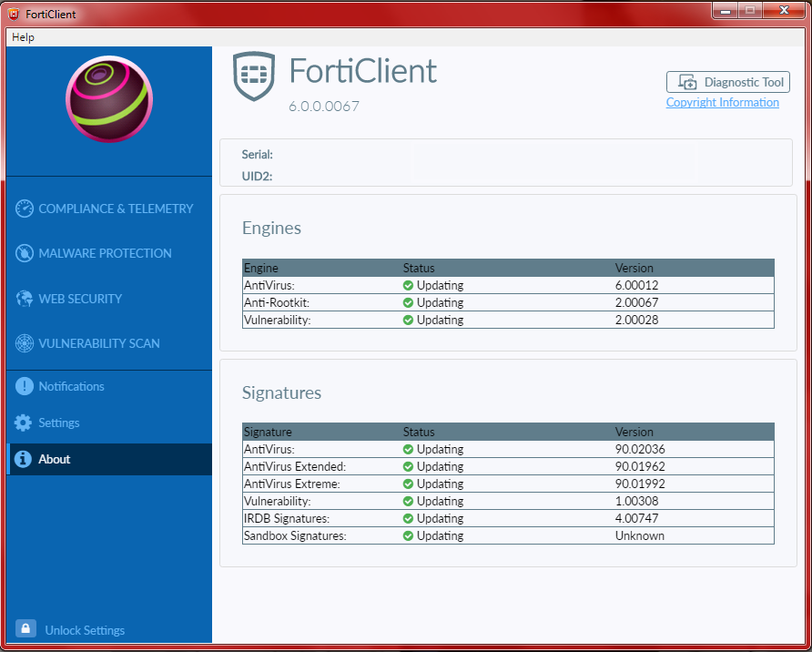Click the Unlock Settings padlock icon
Image resolution: width=812 pixels, height=652 pixels.
(25, 628)
